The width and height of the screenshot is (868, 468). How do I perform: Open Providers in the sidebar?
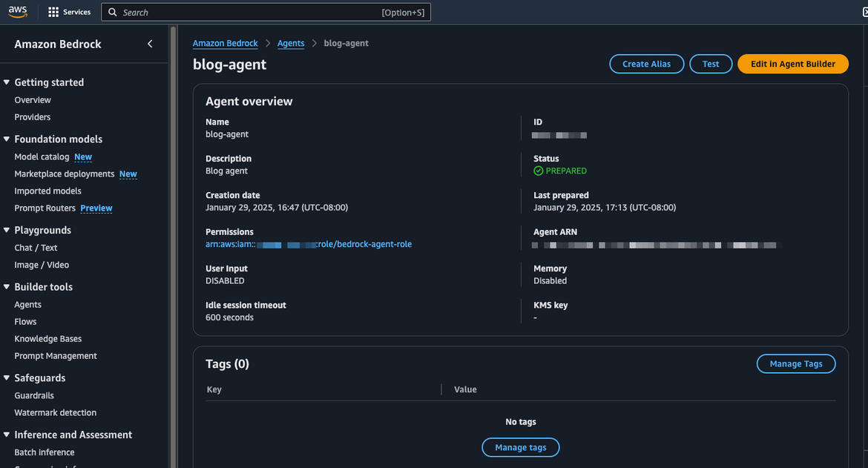[x=32, y=117]
